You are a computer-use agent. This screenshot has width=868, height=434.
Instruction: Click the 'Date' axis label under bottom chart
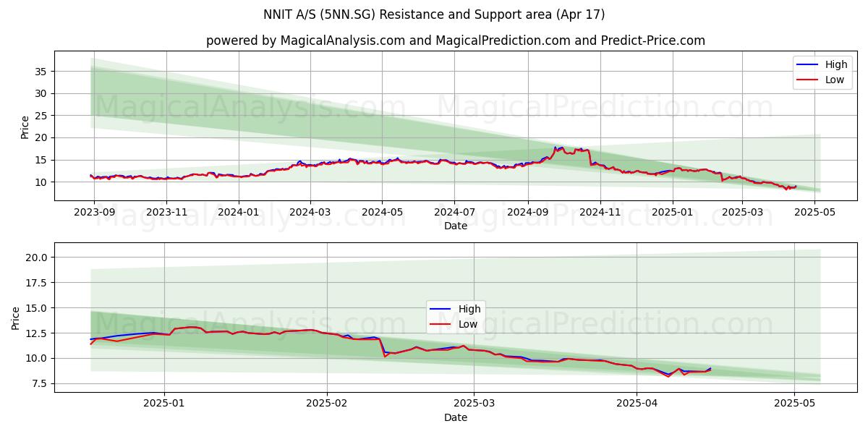456,417
